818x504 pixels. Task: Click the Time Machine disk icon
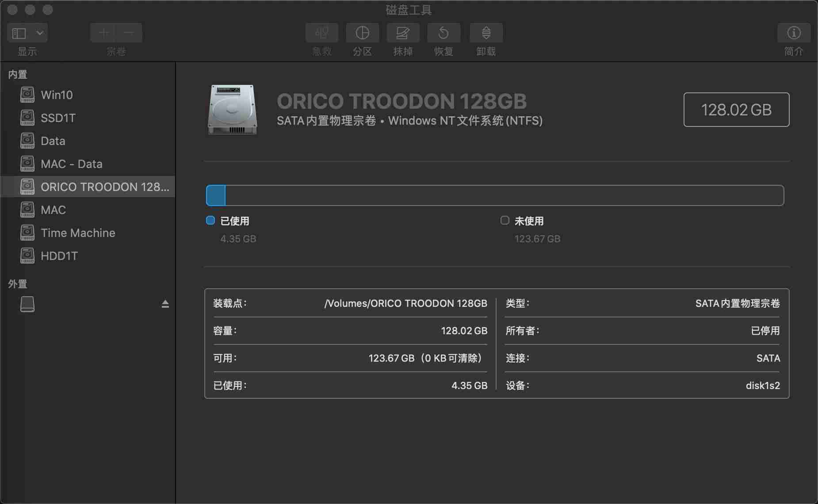(27, 233)
